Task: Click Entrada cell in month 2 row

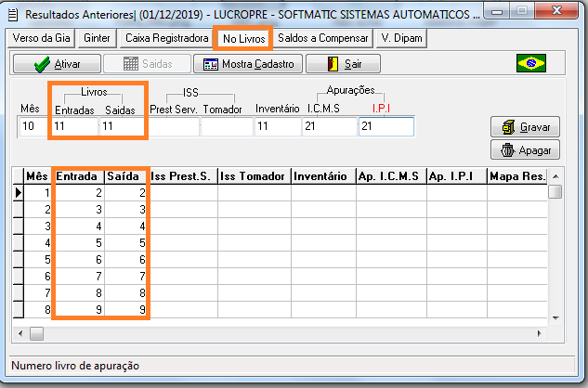Action: tap(78, 209)
